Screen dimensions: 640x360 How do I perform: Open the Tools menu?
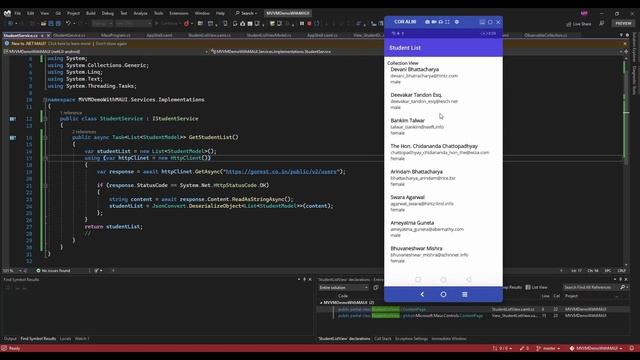[x=158, y=13]
